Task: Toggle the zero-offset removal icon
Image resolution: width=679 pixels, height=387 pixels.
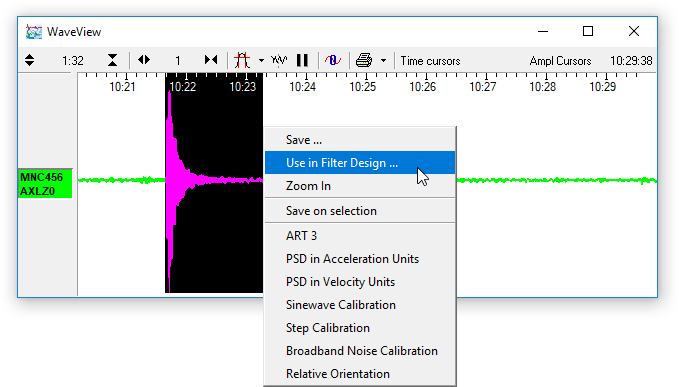Action: tap(333, 60)
